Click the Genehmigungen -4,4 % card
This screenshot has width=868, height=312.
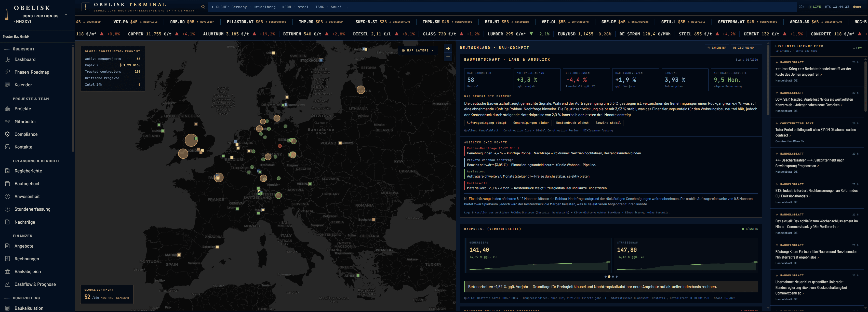[x=586, y=80]
